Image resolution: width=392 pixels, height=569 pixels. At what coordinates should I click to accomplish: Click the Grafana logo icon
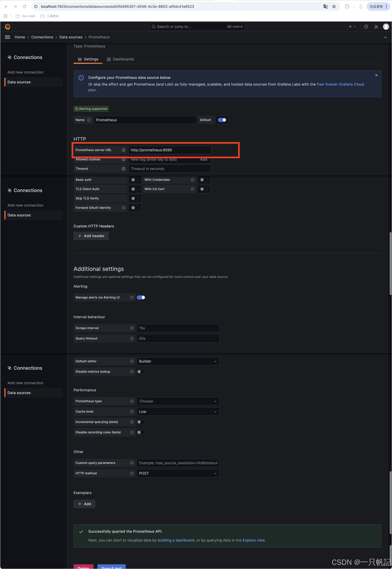8,27
